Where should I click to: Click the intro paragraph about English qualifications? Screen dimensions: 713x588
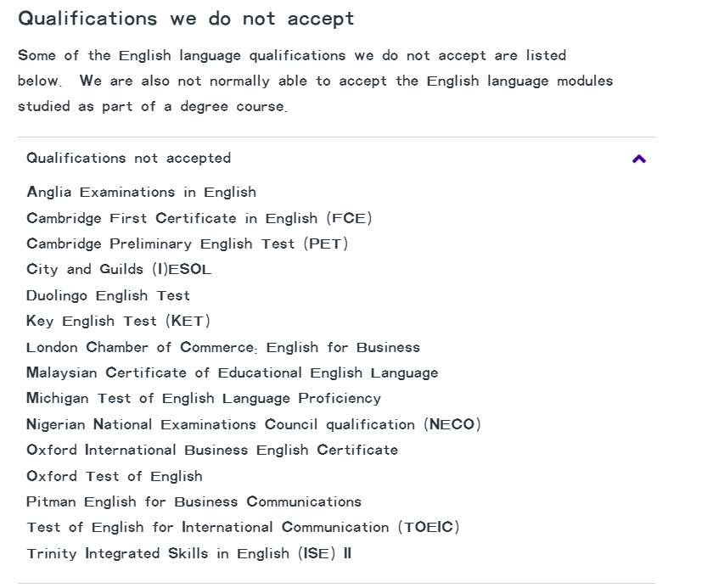(x=292, y=56)
